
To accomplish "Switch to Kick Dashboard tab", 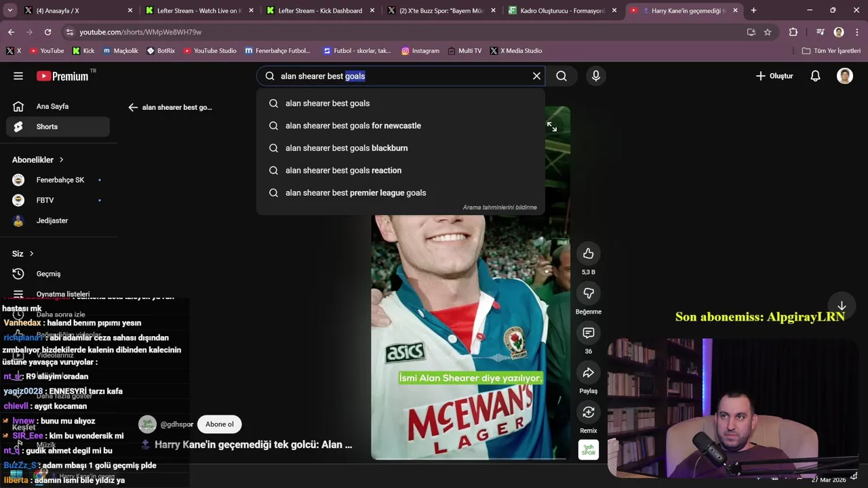I will pos(320,10).
